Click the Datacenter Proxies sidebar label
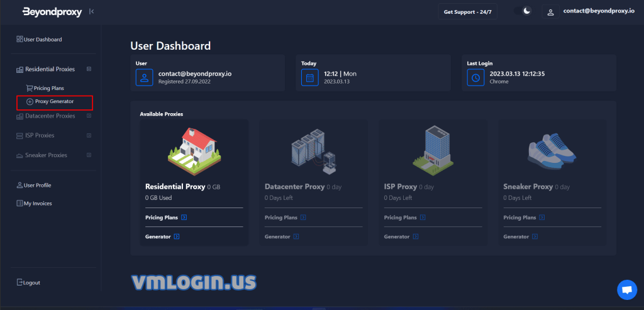Image resolution: width=644 pixels, height=310 pixels. point(50,116)
